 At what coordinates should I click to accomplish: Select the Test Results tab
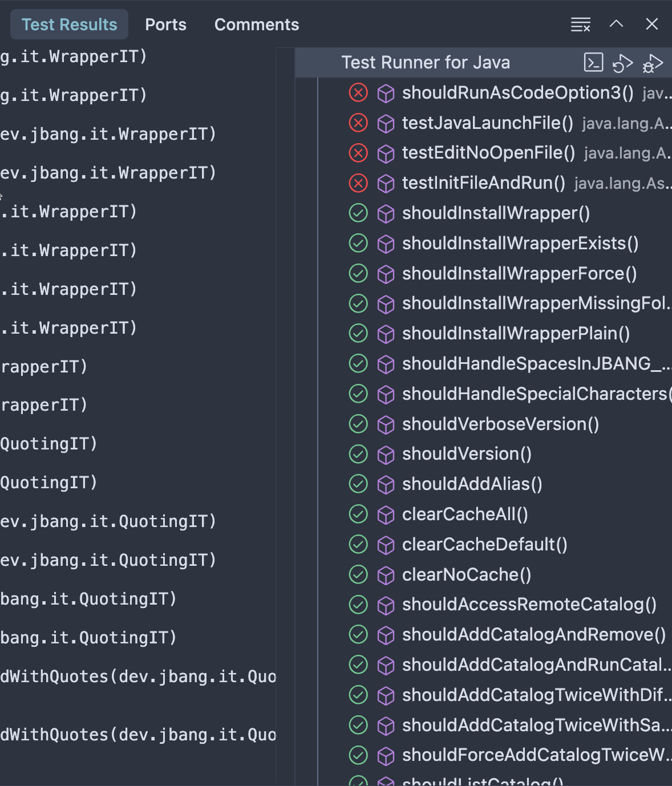coord(69,25)
